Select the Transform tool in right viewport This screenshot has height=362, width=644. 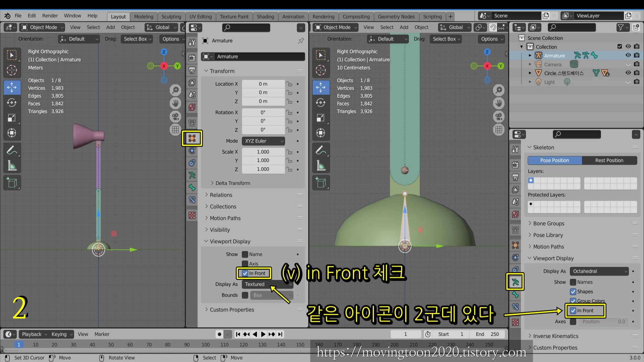coord(321,133)
